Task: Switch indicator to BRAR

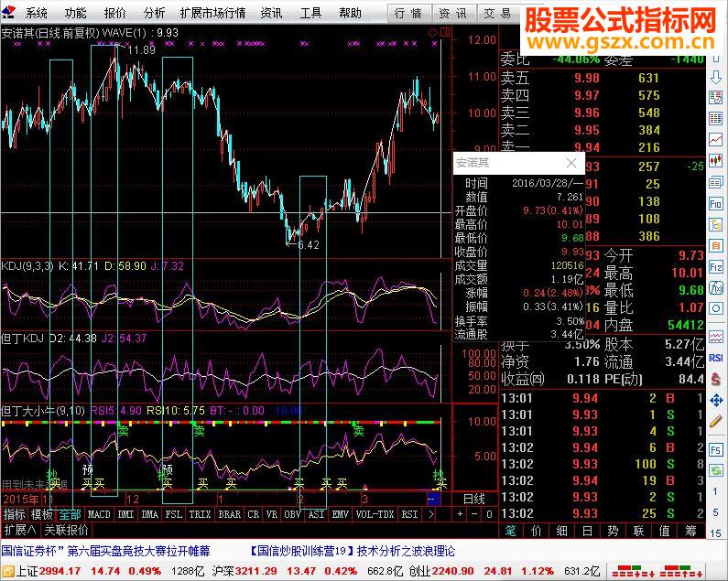Action: click(229, 514)
